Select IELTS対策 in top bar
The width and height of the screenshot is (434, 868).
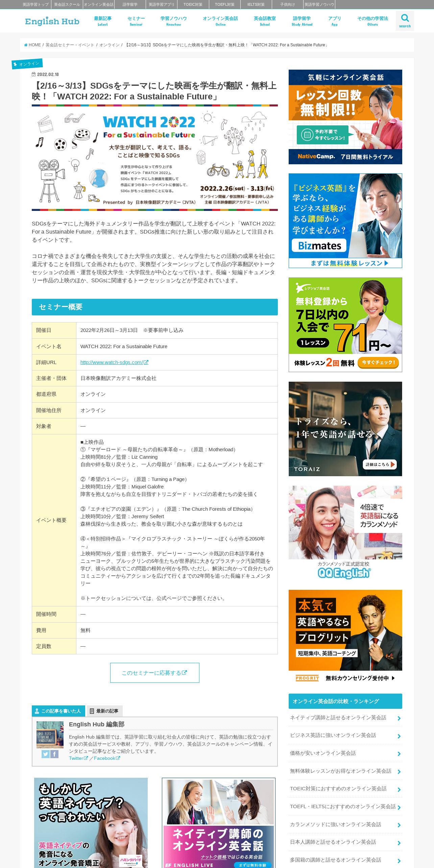[256, 4]
